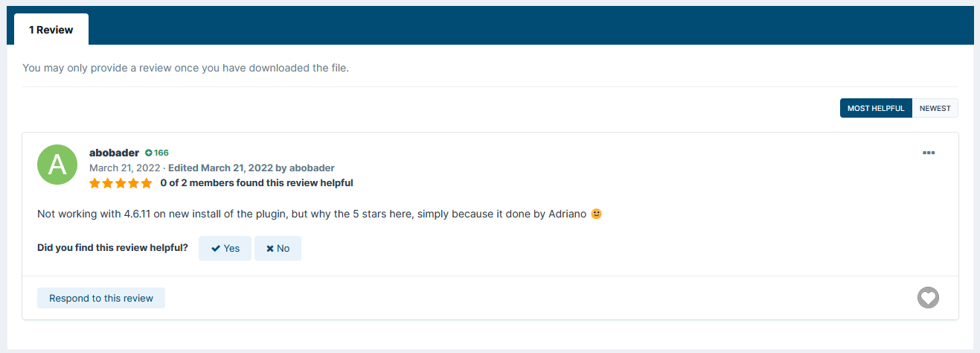The height and width of the screenshot is (353, 980).
Task: Open the abobader username link
Action: point(114,153)
